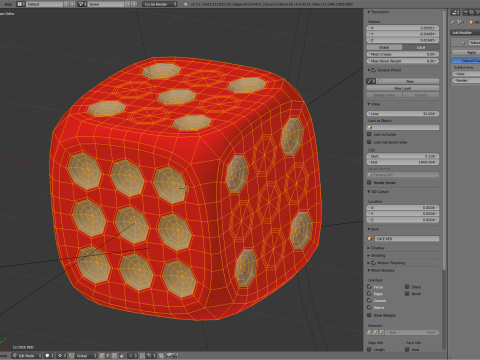Viewport: 480px width, 360px height.
Task: Switch to edge select mode
Action: pyautogui.click(x=108, y=356)
